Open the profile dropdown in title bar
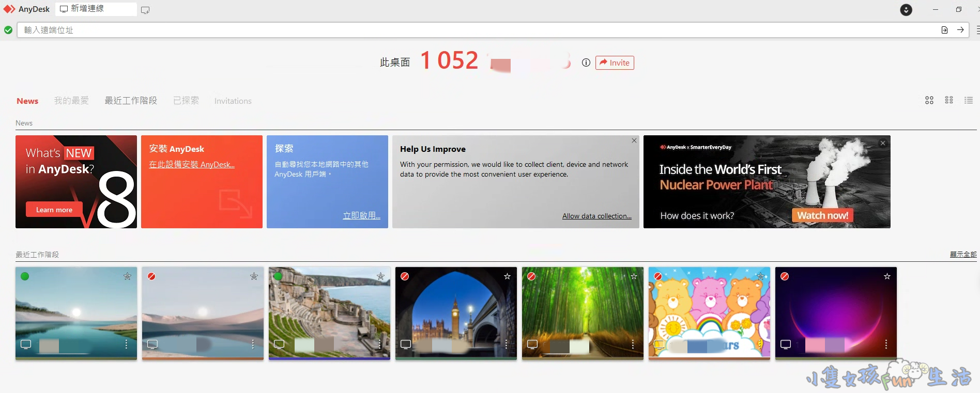This screenshot has height=393, width=980. point(906,10)
